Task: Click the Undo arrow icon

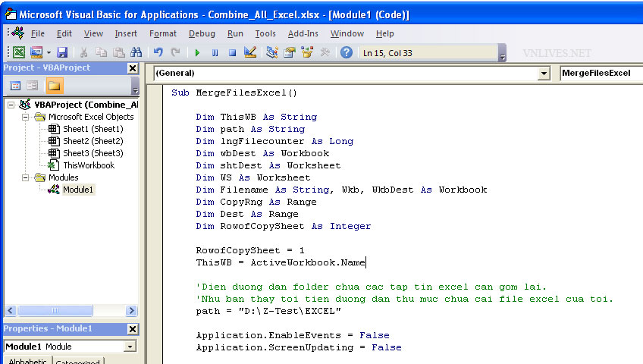Action: pos(158,52)
